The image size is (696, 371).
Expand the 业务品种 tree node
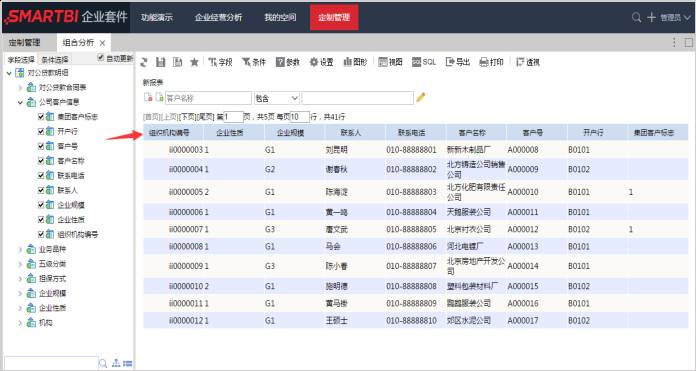(20, 249)
